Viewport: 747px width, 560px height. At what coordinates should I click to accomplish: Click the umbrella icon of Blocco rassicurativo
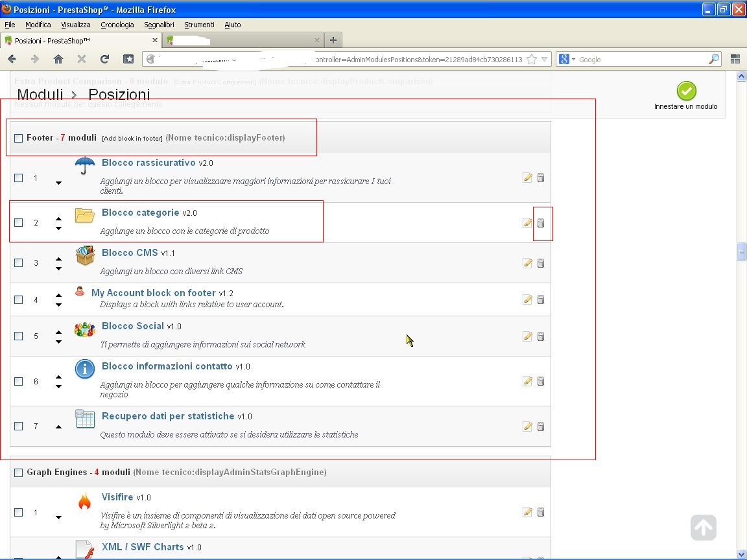click(85, 166)
